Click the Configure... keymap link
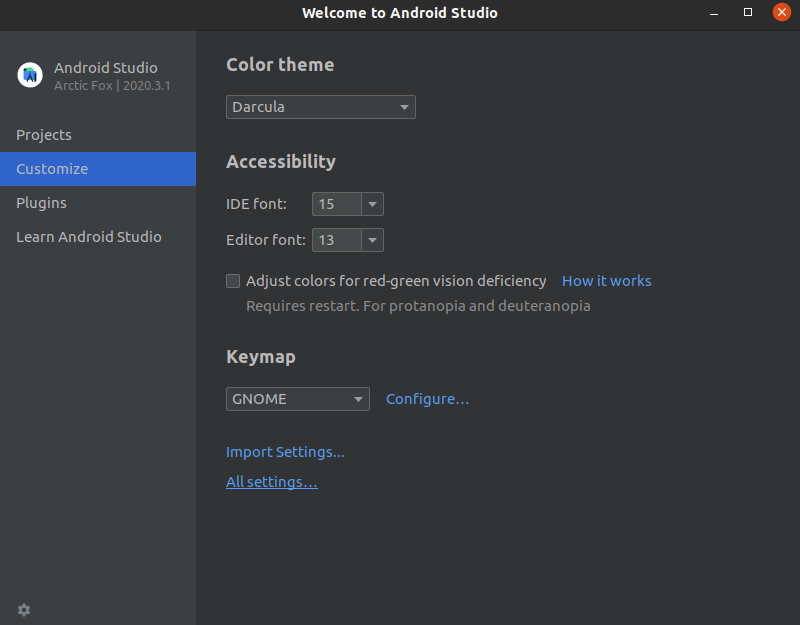 coord(427,399)
